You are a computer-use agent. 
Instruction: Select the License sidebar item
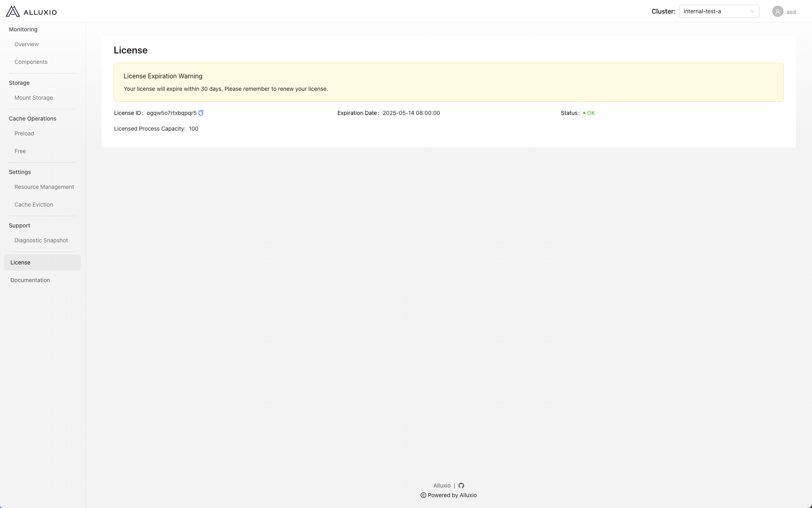[x=20, y=262]
